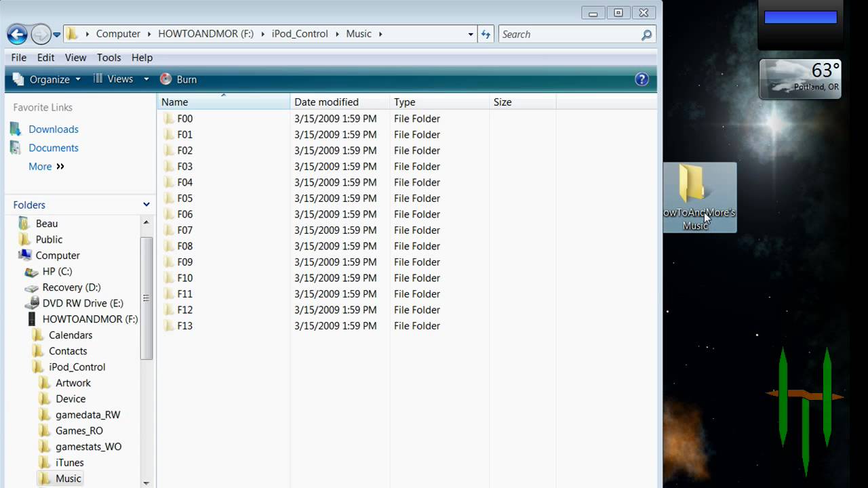Select iTunes folder in the tree
Viewport: 868px width, 488px height.
pos(69,462)
